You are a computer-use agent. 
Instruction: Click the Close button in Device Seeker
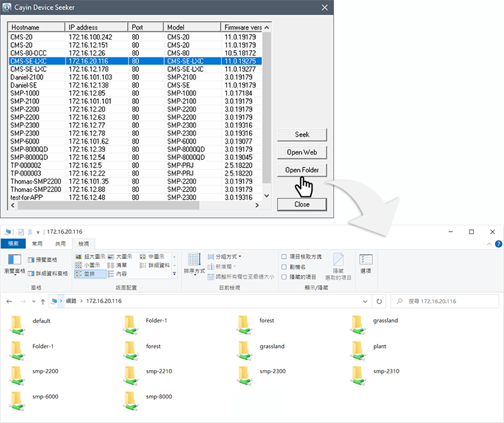point(302,205)
